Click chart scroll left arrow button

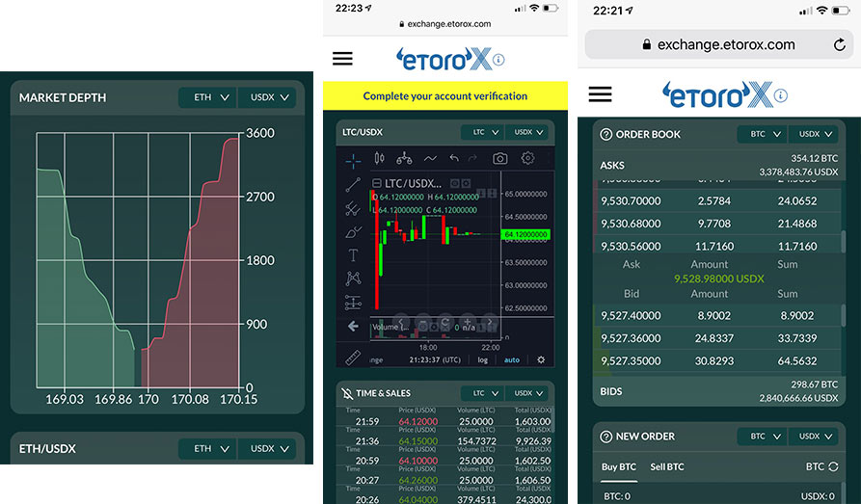click(x=400, y=322)
